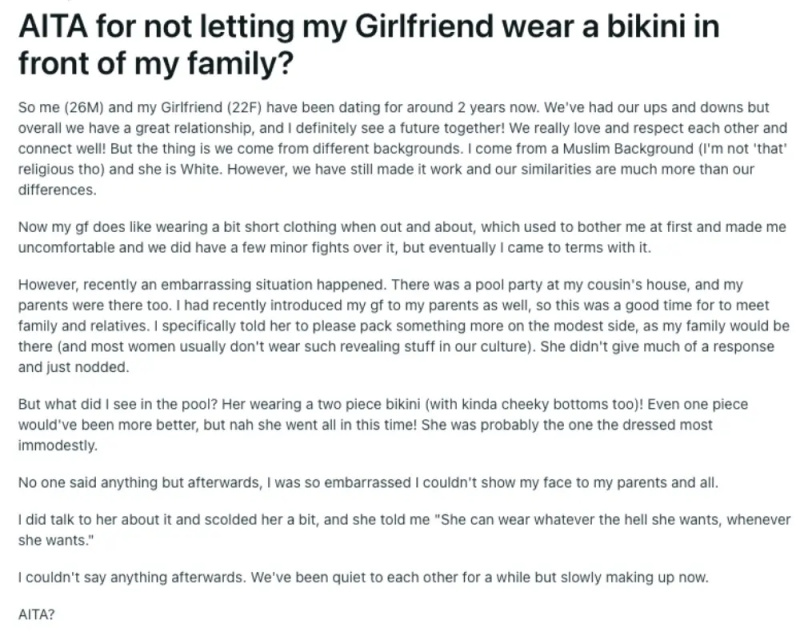Click the paragraph beginning 'I did talk to her'
800x640 pixels.
coord(405,530)
